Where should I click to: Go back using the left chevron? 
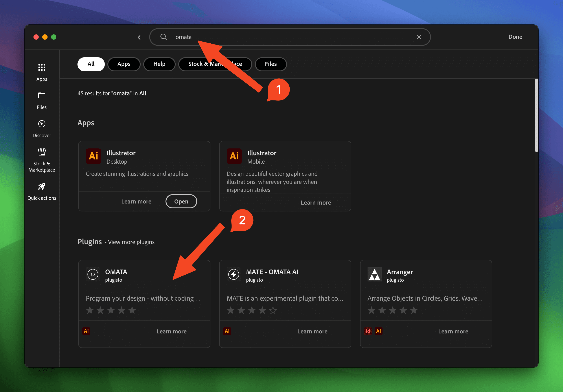pyautogui.click(x=139, y=37)
